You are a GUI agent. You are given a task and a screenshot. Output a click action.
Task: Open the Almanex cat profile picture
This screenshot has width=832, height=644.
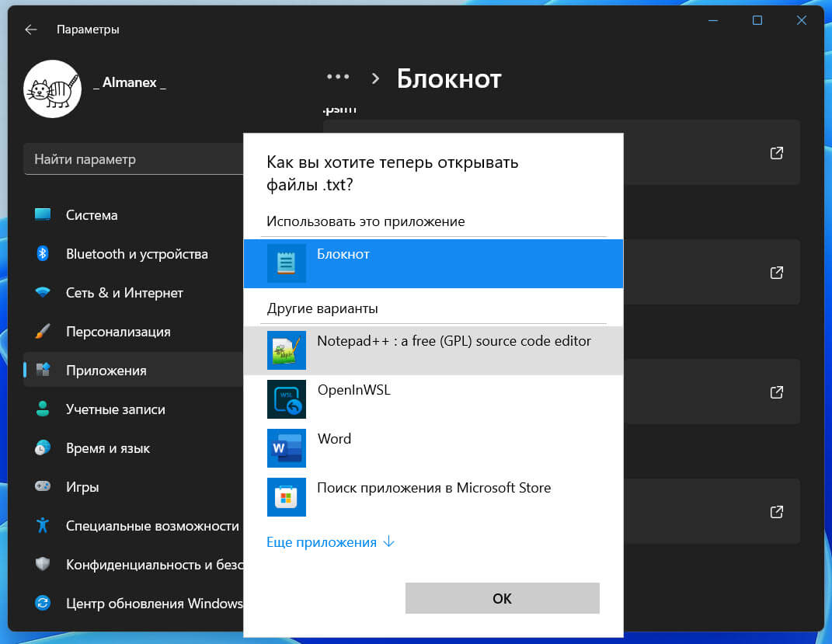tap(53, 89)
